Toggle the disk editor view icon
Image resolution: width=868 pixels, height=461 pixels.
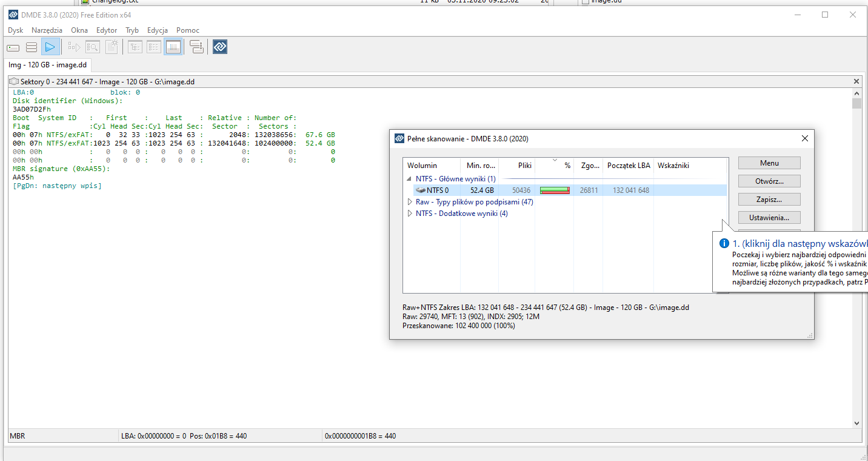point(173,47)
